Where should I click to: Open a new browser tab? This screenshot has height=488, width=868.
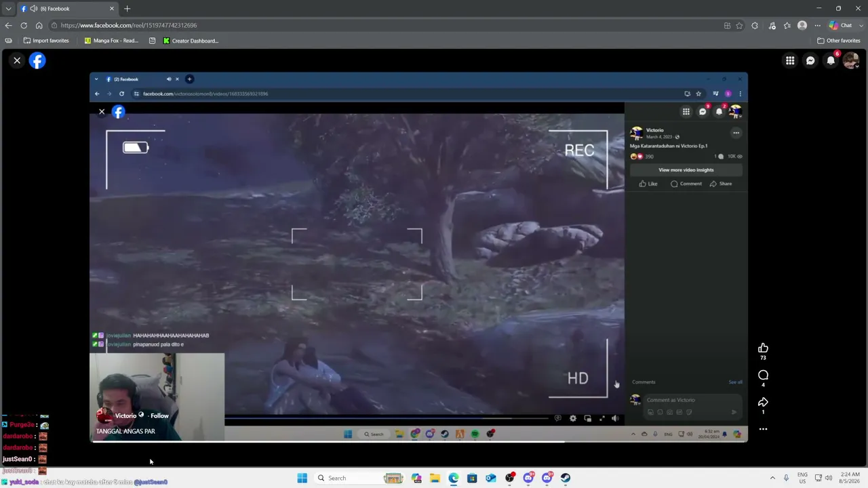coord(127,9)
